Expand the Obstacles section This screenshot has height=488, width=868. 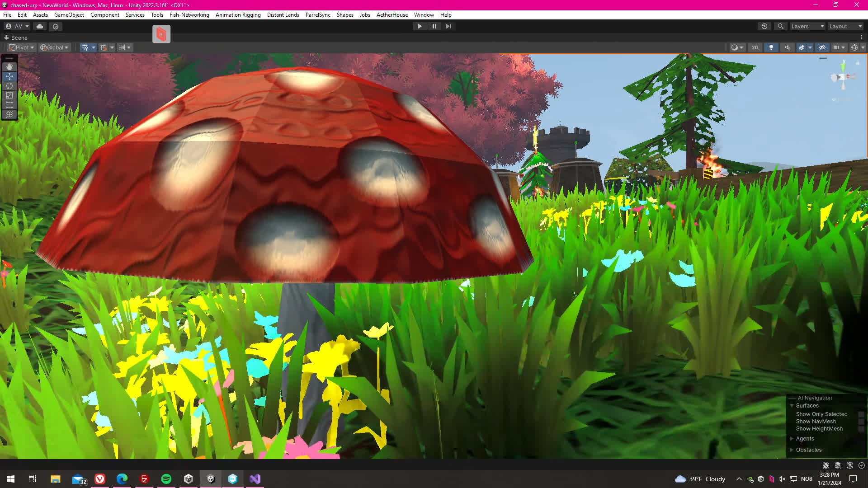pyautogui.click(x=792, y=450)
